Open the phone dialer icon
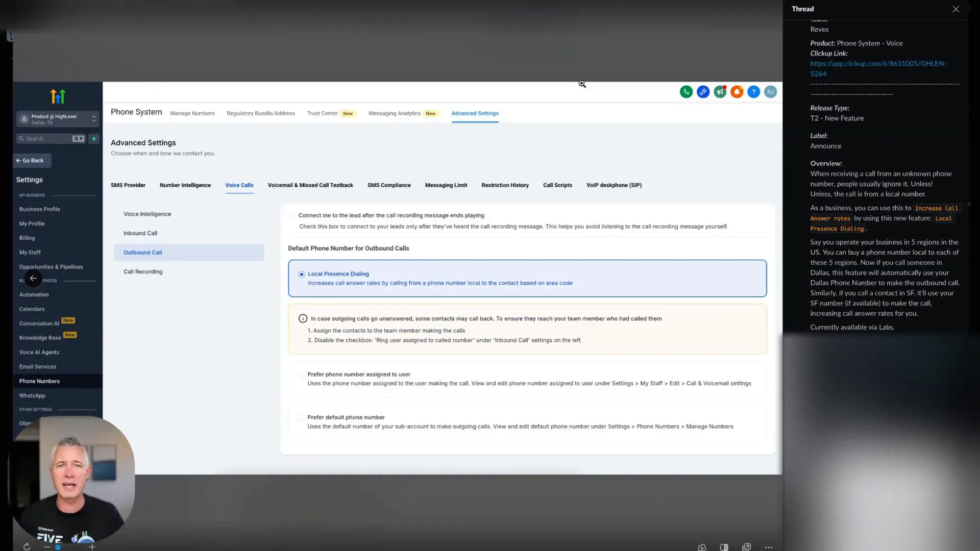The width and height of the screenshot is (980, 551). tap(686, 92)
